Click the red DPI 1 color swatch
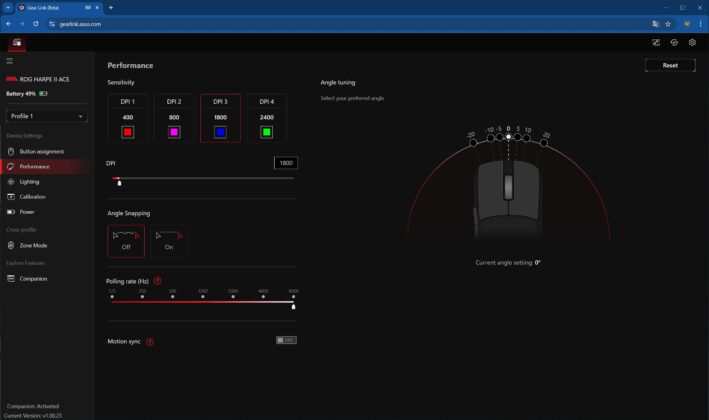The image size is (709, 420). tap(128, 132)
